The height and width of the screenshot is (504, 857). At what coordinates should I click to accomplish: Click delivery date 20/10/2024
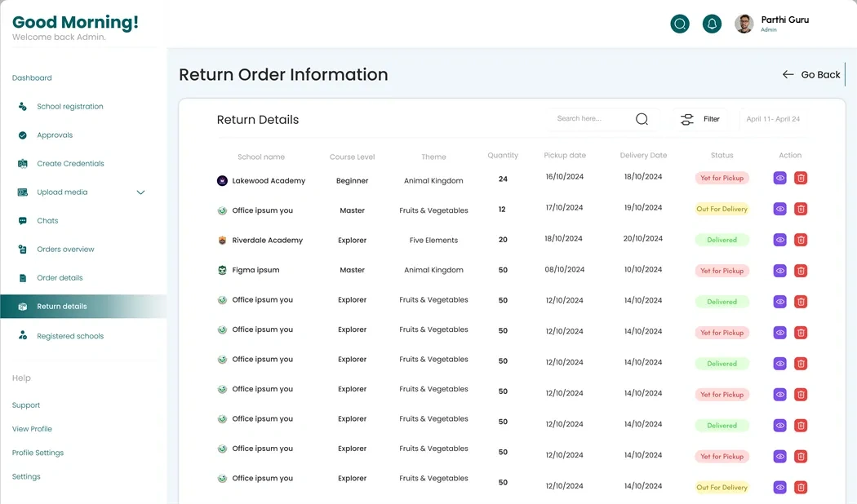click(x=643, y=239)
